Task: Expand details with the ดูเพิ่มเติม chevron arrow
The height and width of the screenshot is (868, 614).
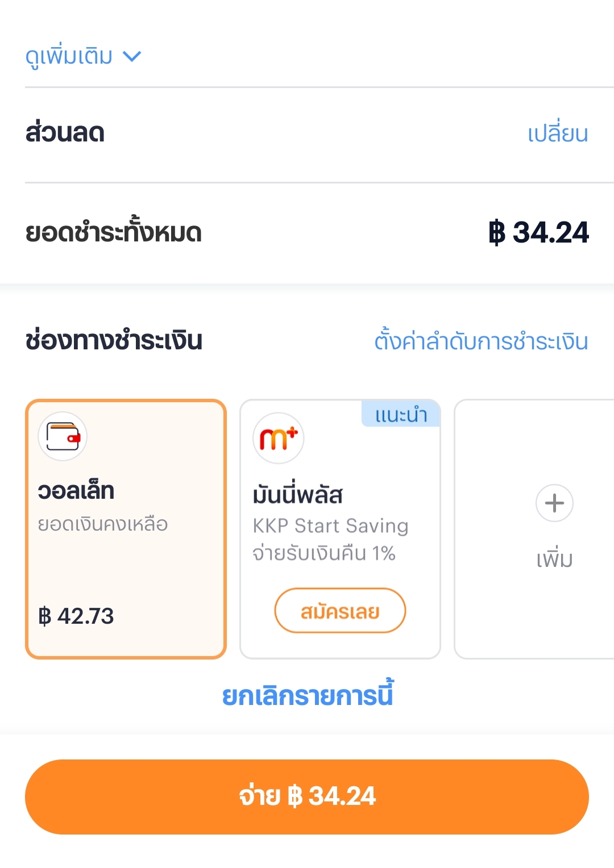Action: [x=132, y=56]
